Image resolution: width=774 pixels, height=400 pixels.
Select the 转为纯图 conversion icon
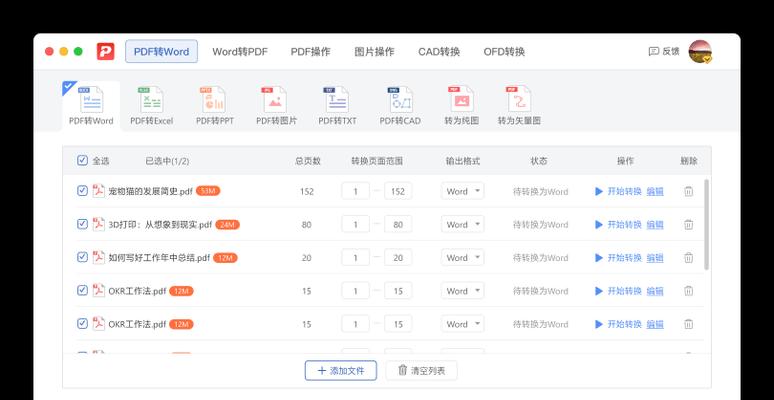point(462,100)
